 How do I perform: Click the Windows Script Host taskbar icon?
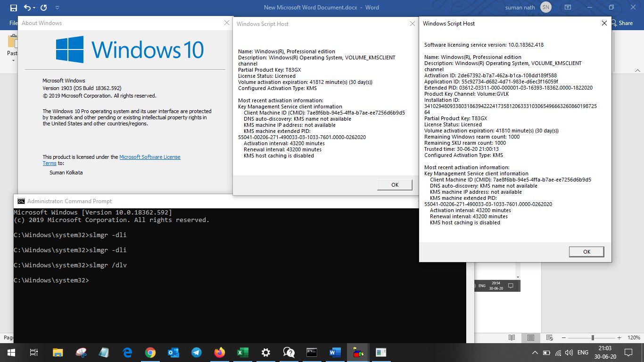(x=358, y=352)
